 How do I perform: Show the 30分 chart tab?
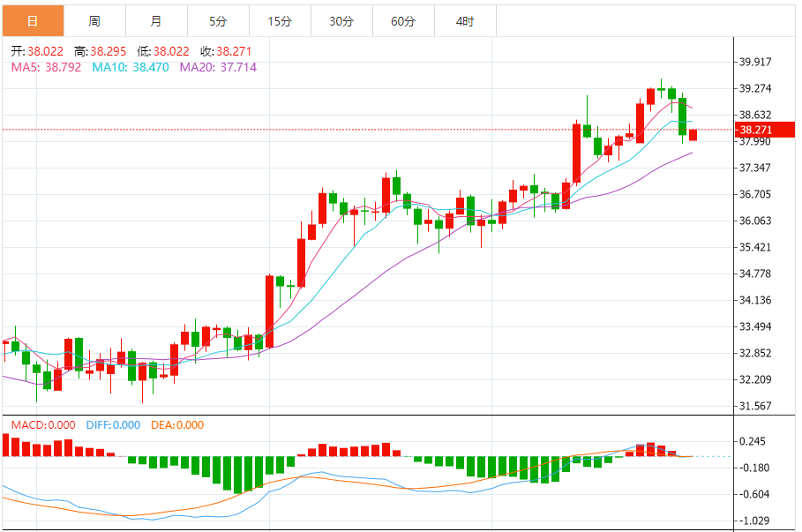(341, 20)
